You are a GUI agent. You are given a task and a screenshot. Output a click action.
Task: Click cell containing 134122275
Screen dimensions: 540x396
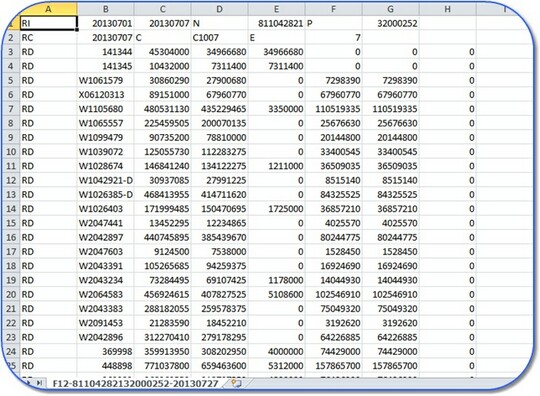219,166
